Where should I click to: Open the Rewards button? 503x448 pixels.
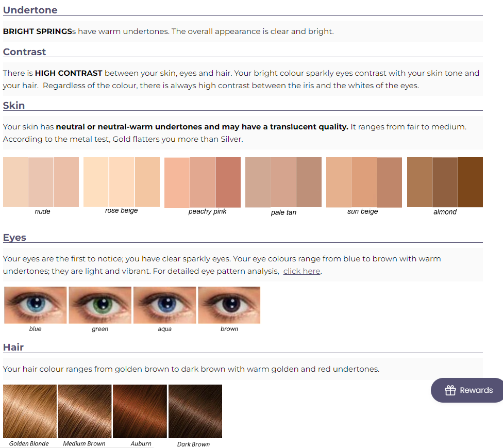(x=468, y=390)
